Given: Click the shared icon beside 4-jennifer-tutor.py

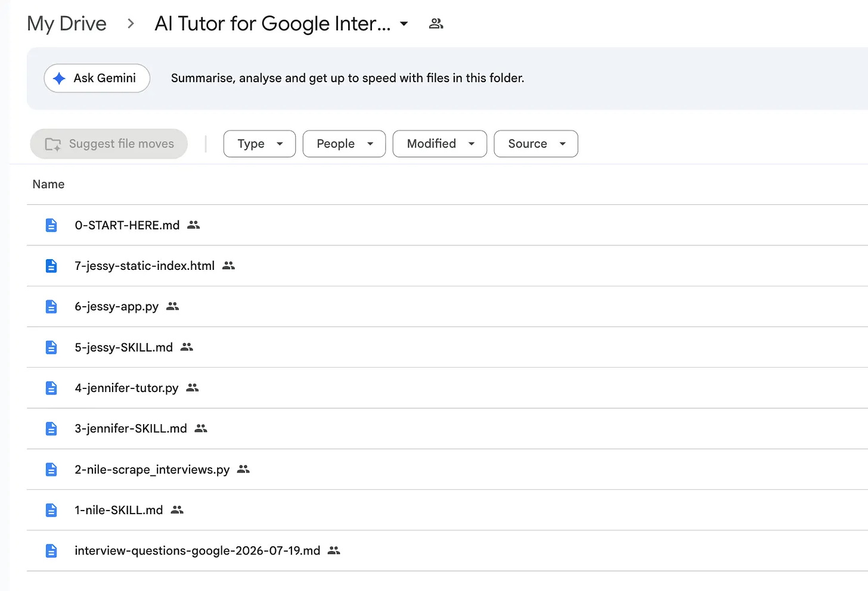Looking at the screenshot, I should tap(192, 388).
